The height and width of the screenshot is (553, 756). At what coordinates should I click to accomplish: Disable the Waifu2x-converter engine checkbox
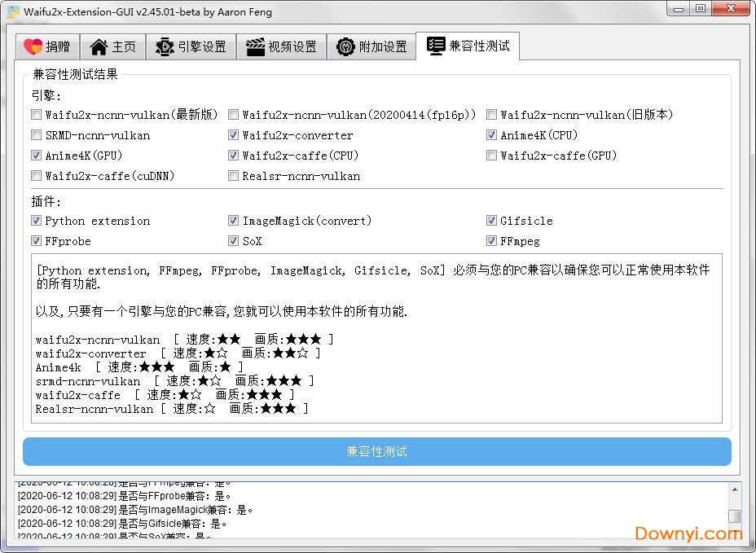pos(234,135)
